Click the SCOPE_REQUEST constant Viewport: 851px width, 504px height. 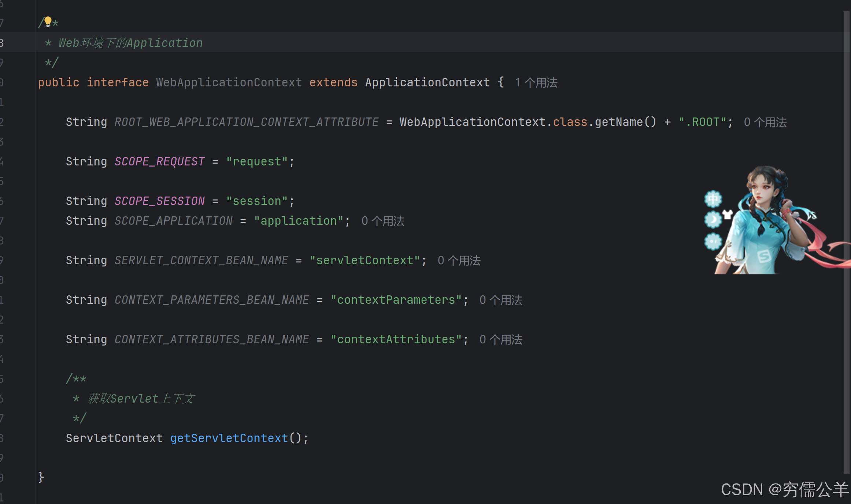(159, 162)
